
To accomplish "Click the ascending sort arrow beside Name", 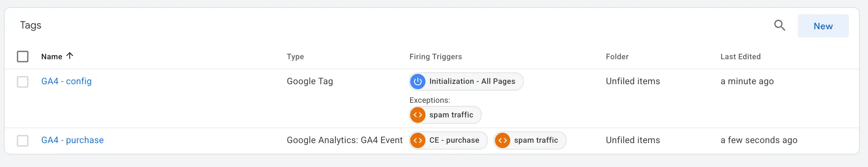I will [70, 56].
